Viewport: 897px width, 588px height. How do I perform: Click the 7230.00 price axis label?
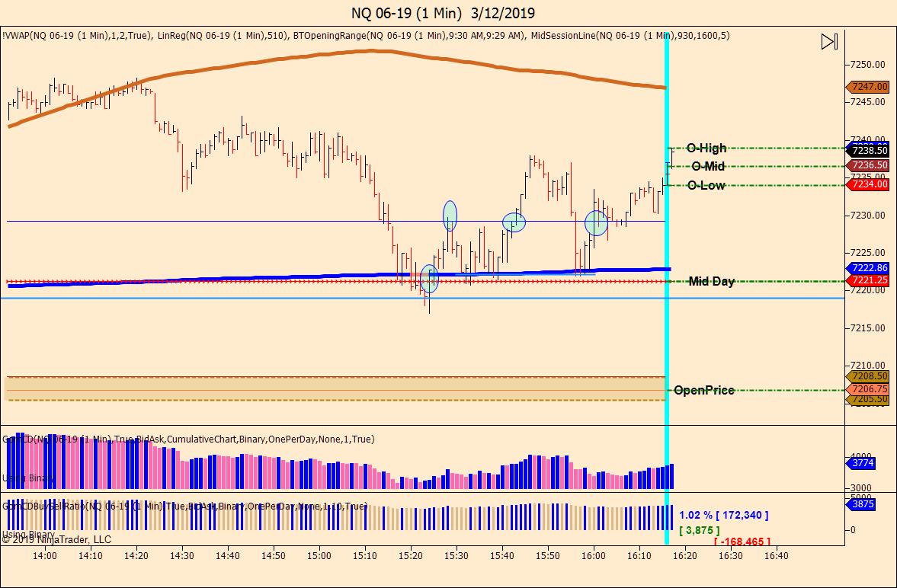(x=868, y=216)
